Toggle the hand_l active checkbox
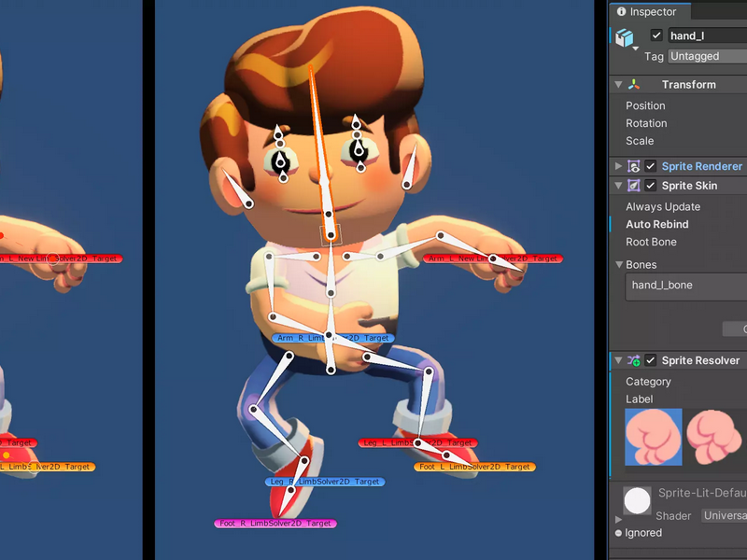 pyautogui.click(x=656, y=35)
